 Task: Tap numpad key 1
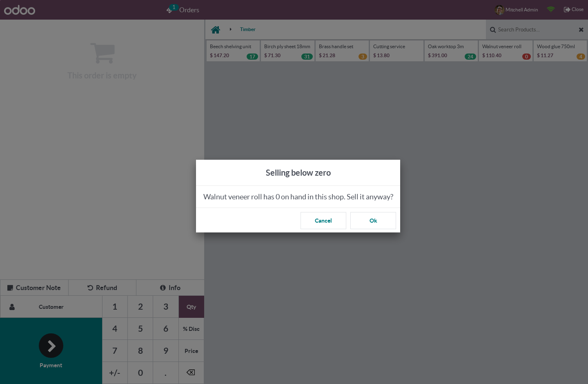(x=115, y=307)
